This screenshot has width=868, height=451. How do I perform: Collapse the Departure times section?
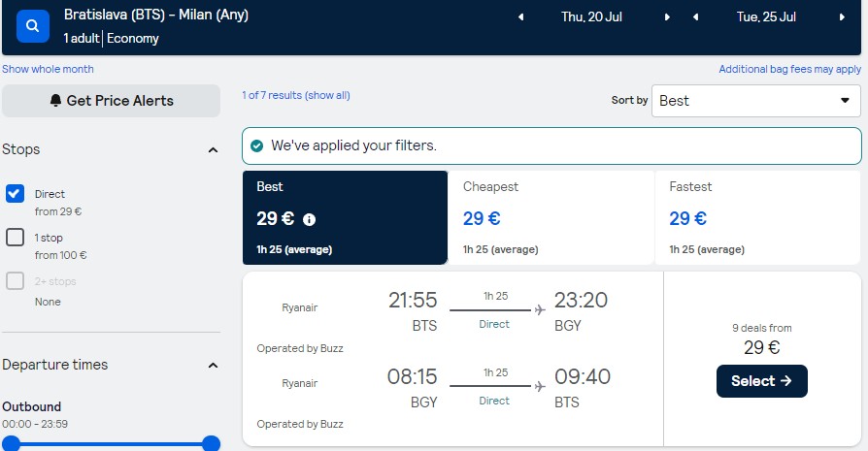[213, 366]
